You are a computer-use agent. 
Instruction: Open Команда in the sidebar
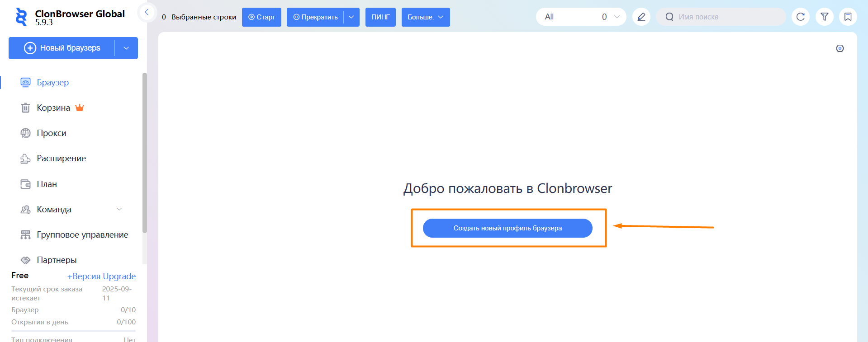tap(54, 209)
